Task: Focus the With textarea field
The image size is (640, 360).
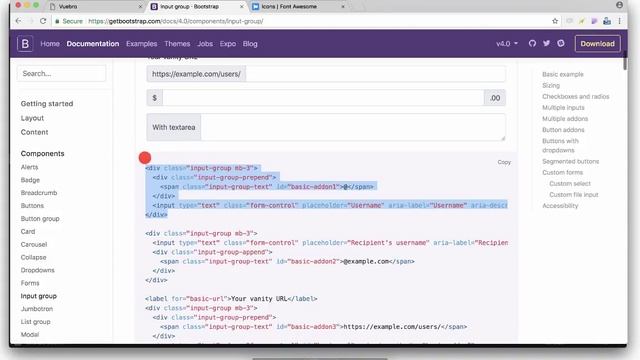Action: click(x=353, y=127)
